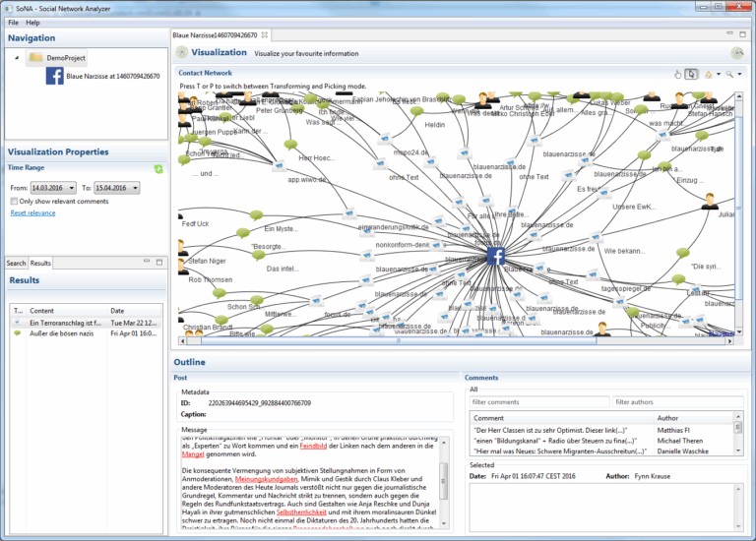Viewport: 756px width, 541px height.
Task: Open the File menu
Action: (13, 23)
